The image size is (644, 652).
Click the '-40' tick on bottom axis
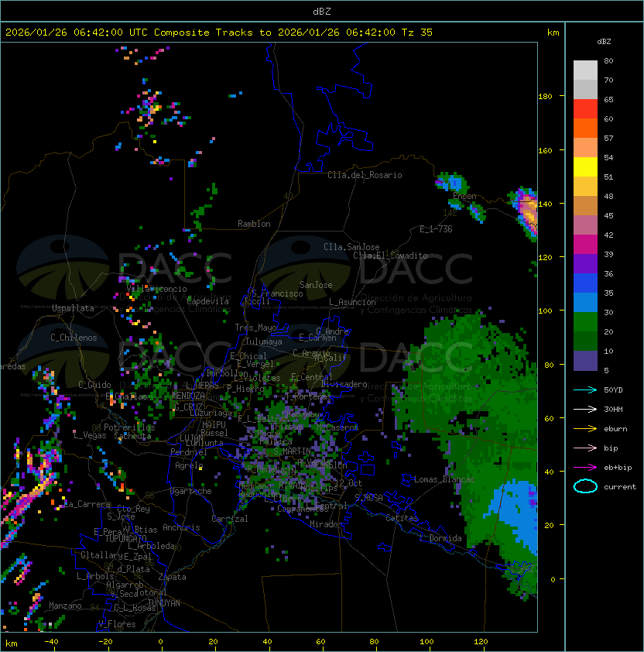pos(51,642)
